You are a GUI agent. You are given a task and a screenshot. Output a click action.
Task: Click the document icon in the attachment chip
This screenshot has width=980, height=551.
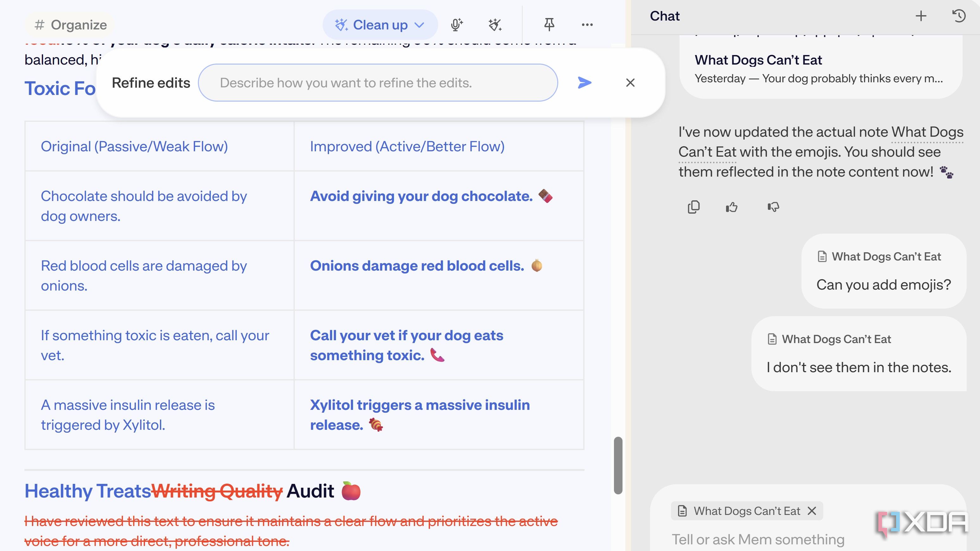coord(682,511)
